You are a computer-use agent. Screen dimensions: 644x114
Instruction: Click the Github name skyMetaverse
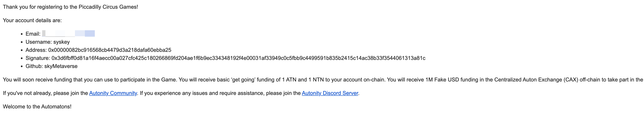coord(61,66)
